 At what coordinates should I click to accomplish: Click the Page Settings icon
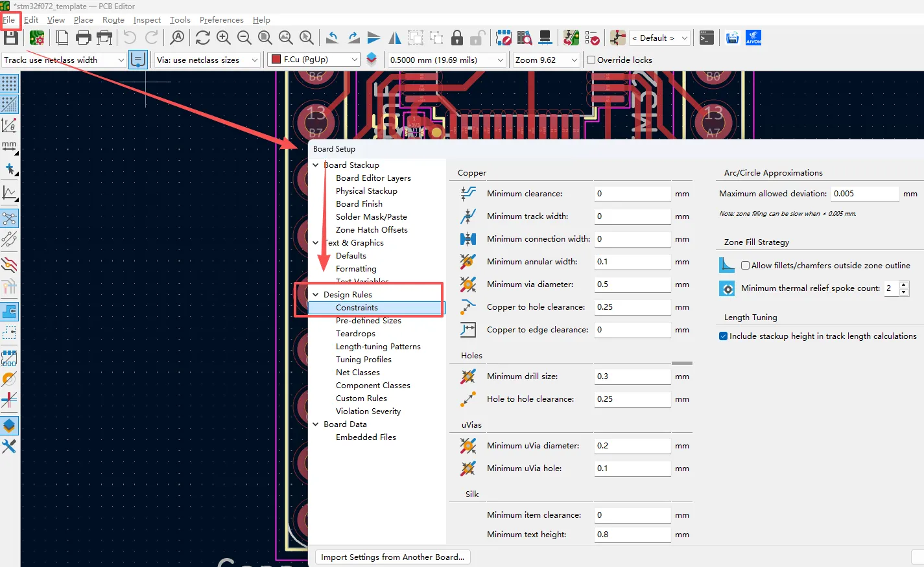click(x=62, y=38)
